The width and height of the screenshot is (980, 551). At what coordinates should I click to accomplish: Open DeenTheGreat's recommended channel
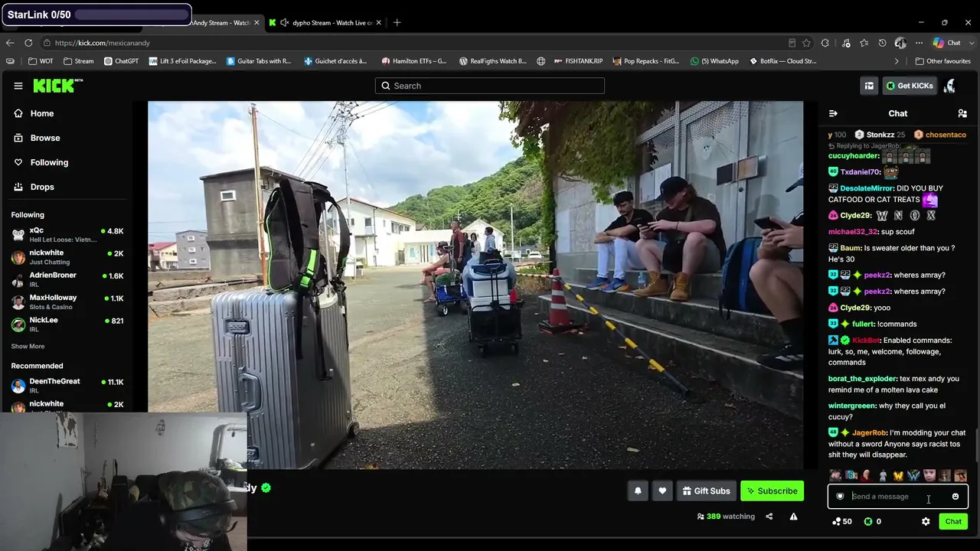click(67, 385)
